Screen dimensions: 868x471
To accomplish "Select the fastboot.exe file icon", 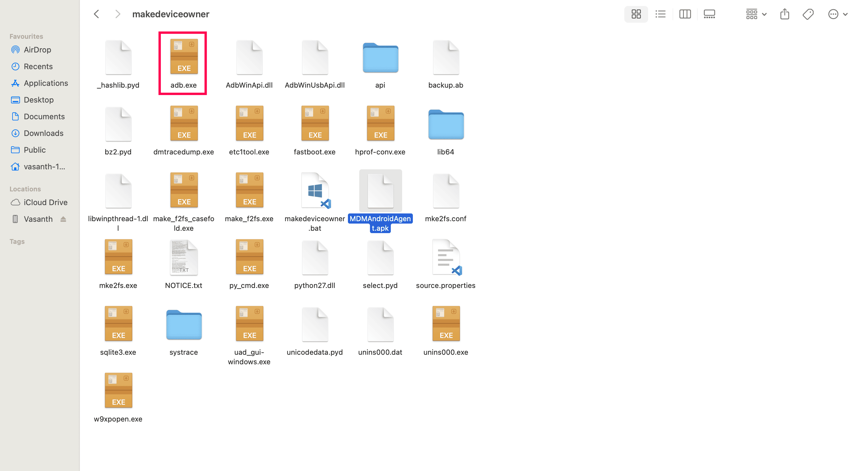I will (315, 123).
